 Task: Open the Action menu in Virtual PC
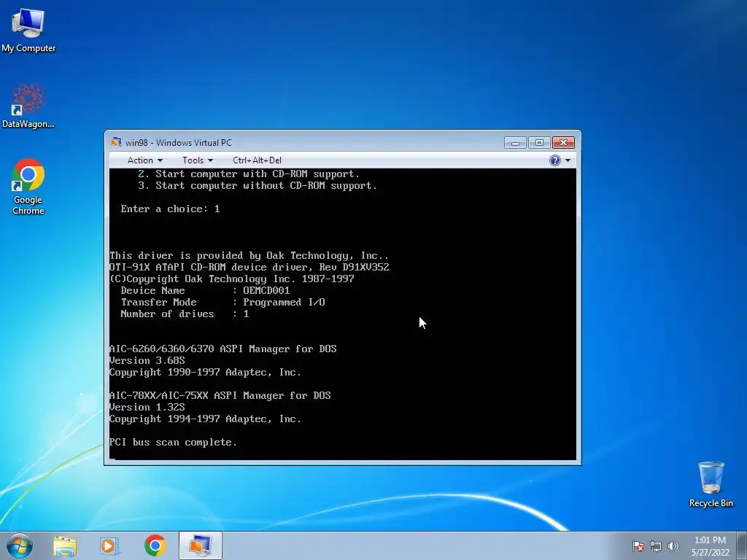[x=145, y=160]
